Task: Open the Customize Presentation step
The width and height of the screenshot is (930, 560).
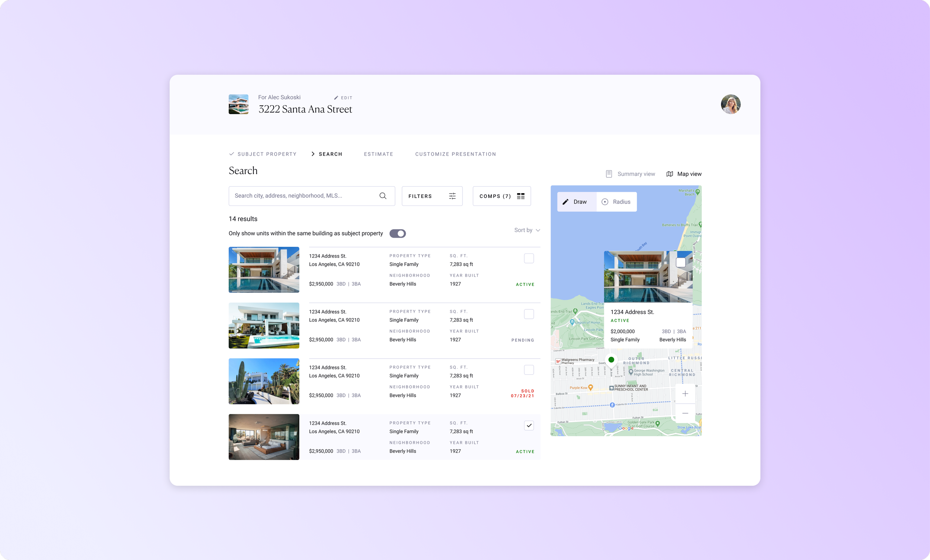Action: pos(455,154)
